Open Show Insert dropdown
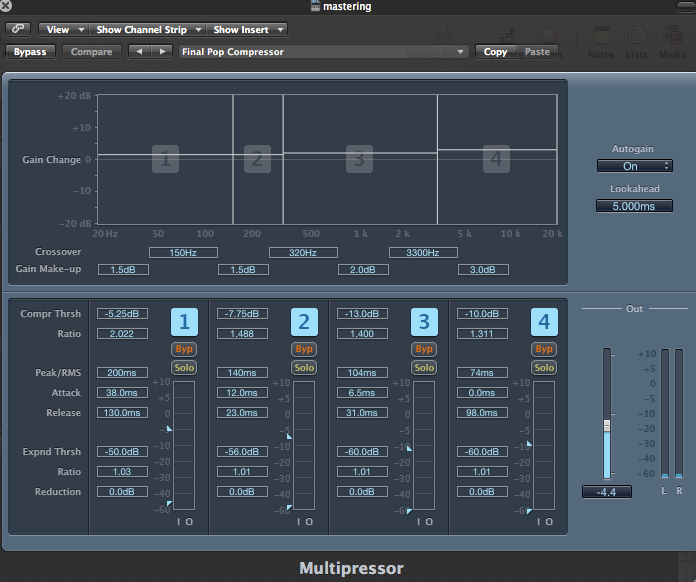 [247, 30]
